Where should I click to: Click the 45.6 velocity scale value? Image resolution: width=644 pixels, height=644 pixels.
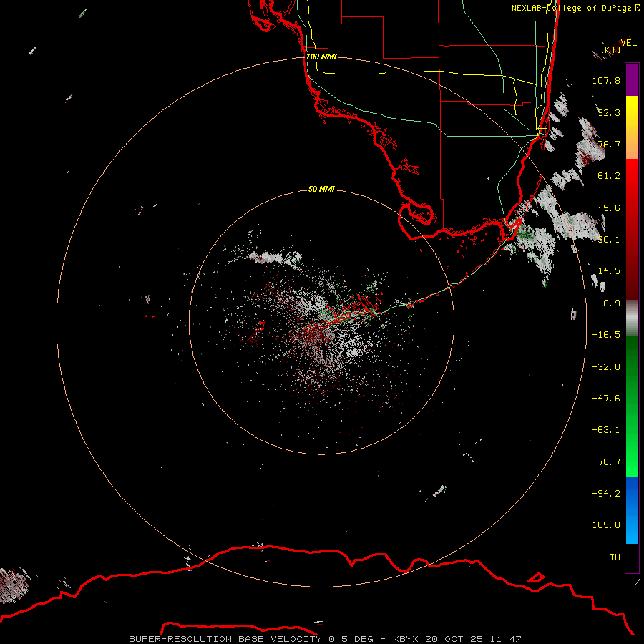(x=609, y=208)
